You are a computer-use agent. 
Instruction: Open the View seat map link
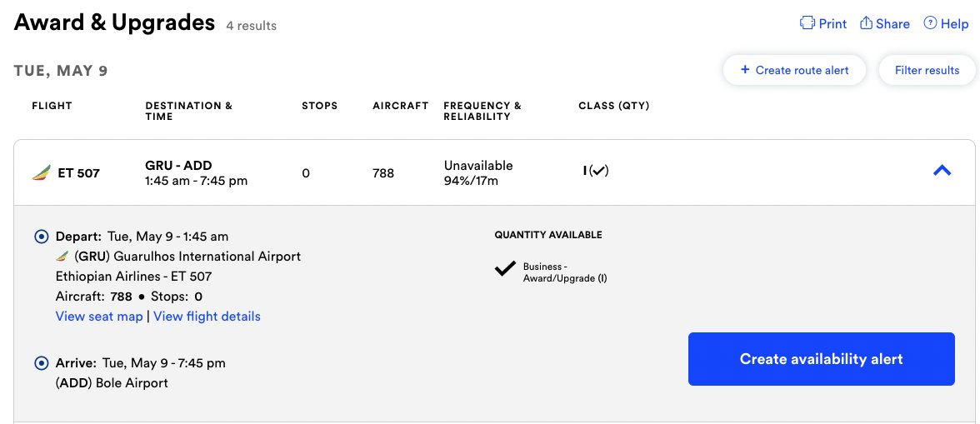99,316
